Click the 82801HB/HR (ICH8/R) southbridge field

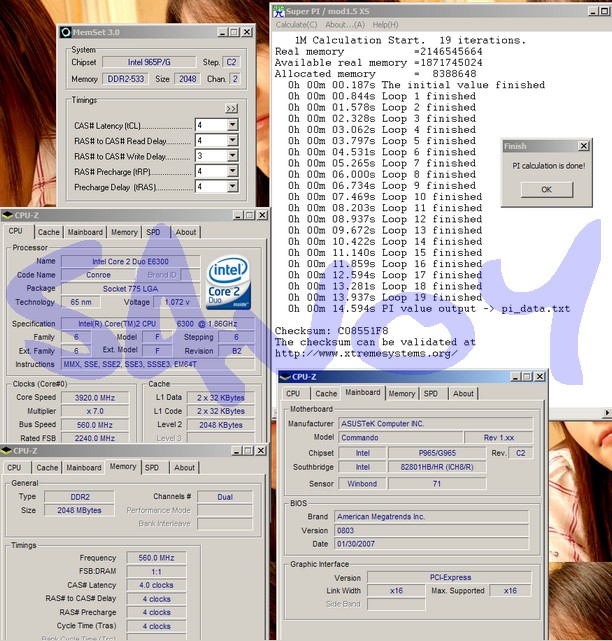[437, 467]
